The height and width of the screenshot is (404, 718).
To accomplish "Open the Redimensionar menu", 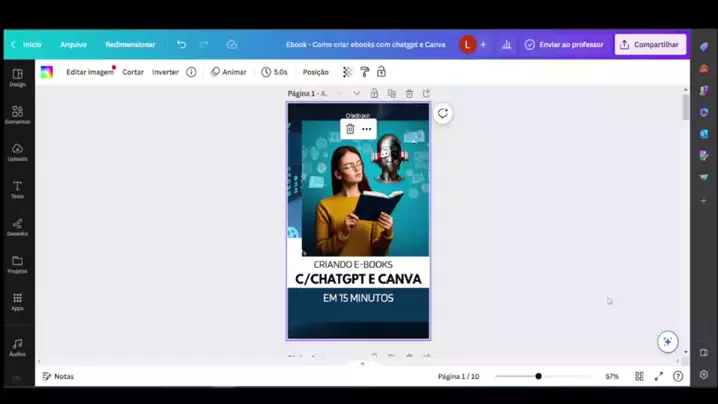I will pyautogui.click(x=130, y=44).
